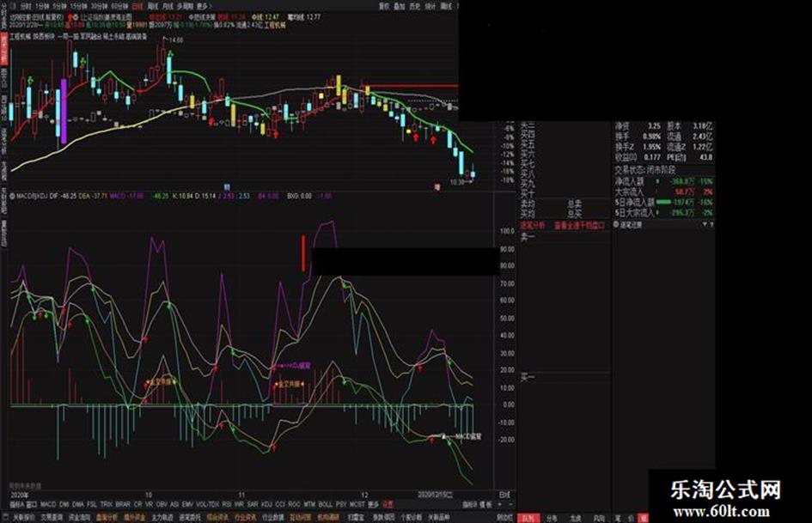Choose the TRIX indicator
The height and width of the screenshot is (523, 812).
pyautogui.click(x=107, y=504)
